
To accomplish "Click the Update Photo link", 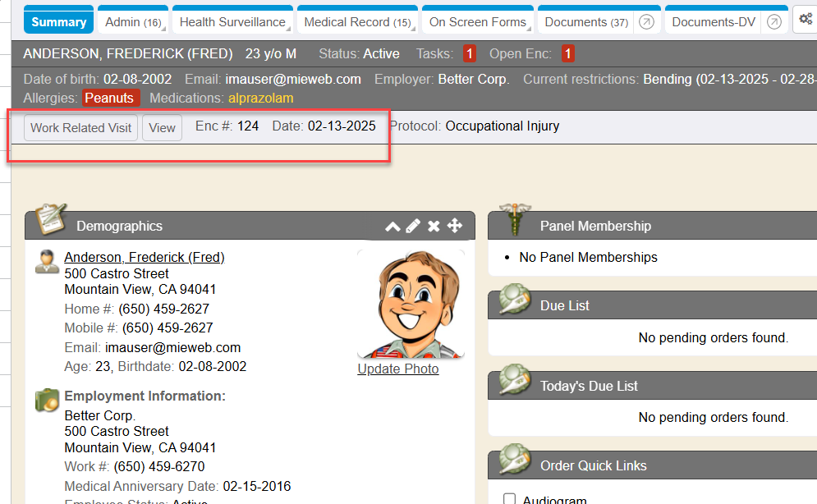I will (x=398, y=369).
